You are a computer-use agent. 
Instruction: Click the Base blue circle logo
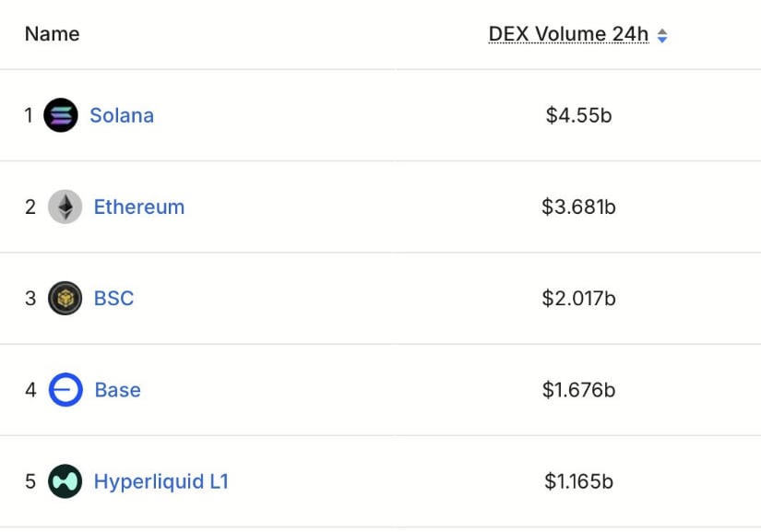point(65,389)
